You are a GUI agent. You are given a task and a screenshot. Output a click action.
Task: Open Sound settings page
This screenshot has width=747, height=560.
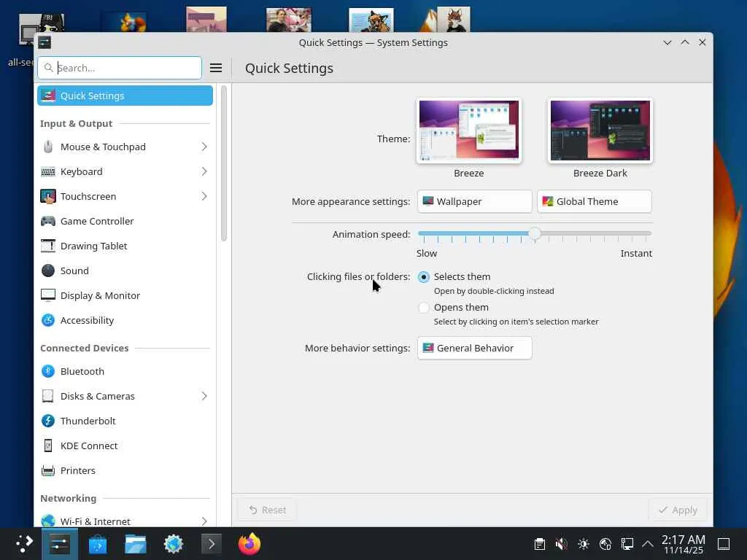click(125, 271)
